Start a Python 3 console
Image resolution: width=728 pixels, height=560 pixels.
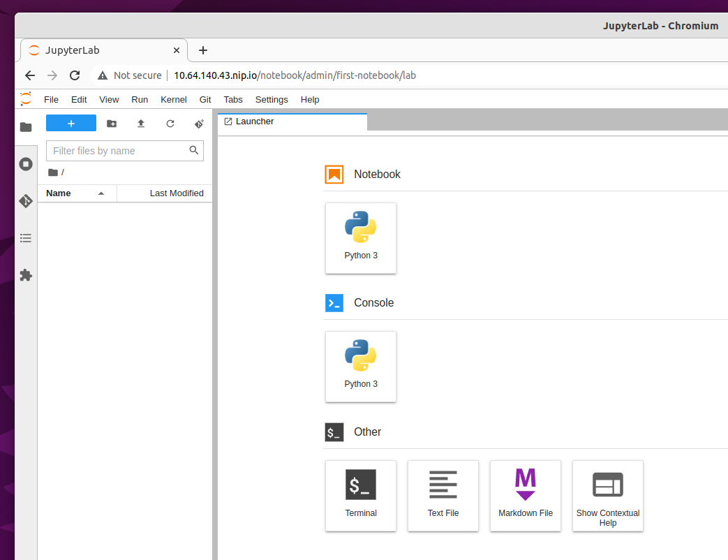[361, 367]
